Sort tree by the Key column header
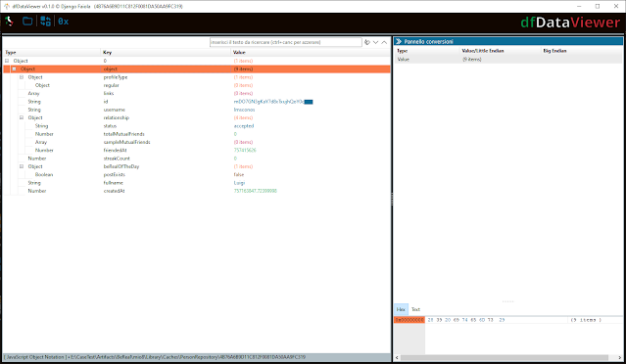Viewport: 626px width, 364px height. tap(166, 52)
